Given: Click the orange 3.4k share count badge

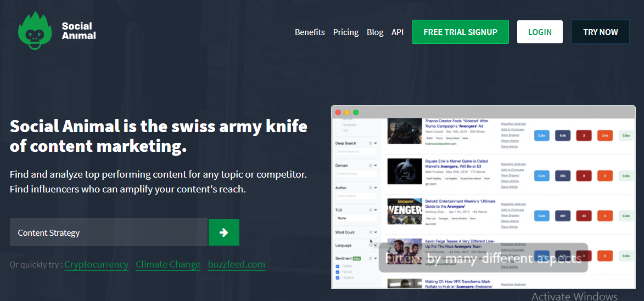Looking at the screenshot, I should pyautogui.click(x=605, y=135).
